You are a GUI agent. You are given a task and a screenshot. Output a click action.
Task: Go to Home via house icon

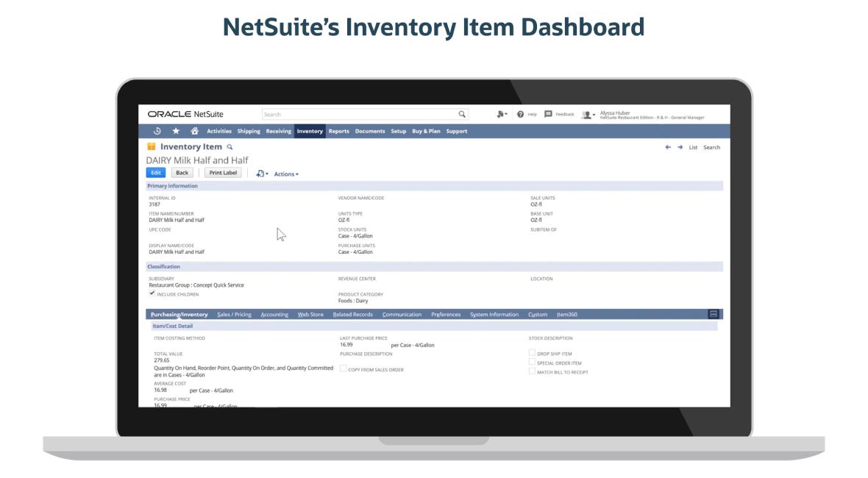point(194,131)
